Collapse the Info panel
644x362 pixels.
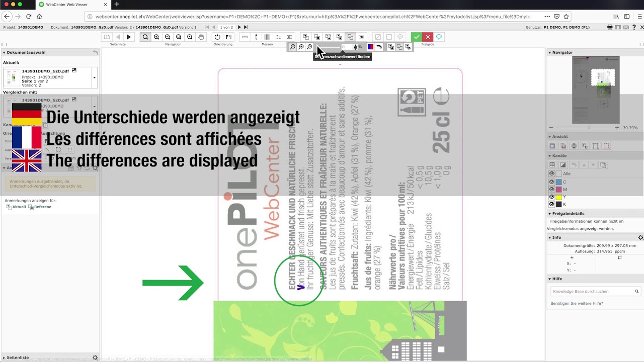549,237
